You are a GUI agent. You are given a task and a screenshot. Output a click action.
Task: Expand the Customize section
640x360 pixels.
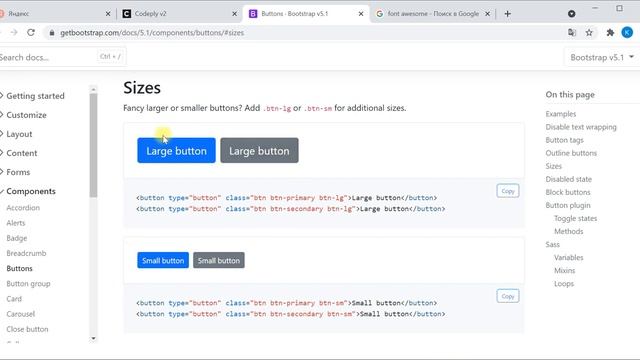26,115
